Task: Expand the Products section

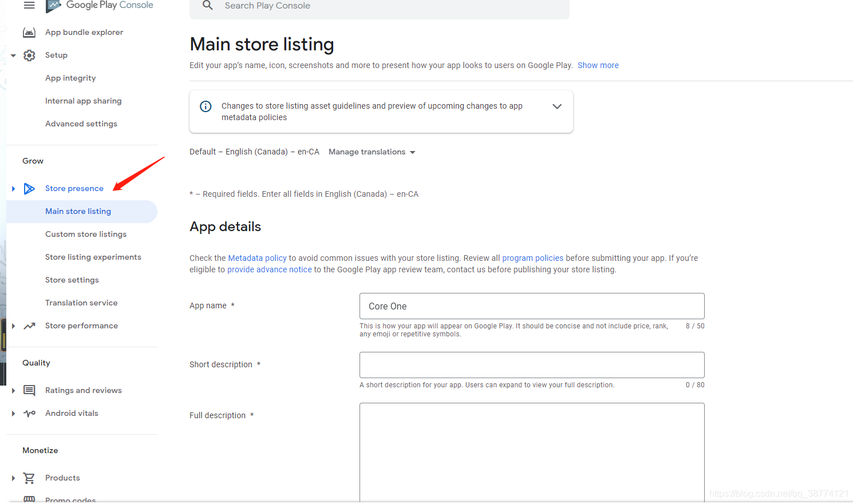Action: (13, 478)
